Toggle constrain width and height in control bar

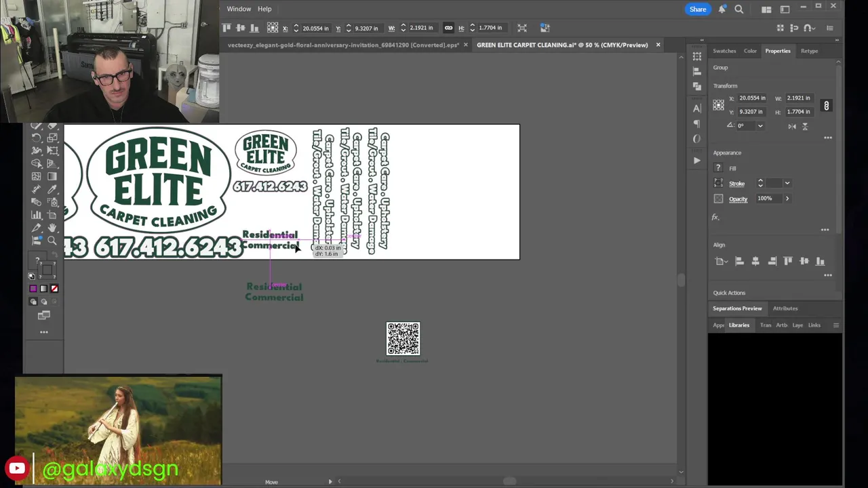(x=448, y=28)
